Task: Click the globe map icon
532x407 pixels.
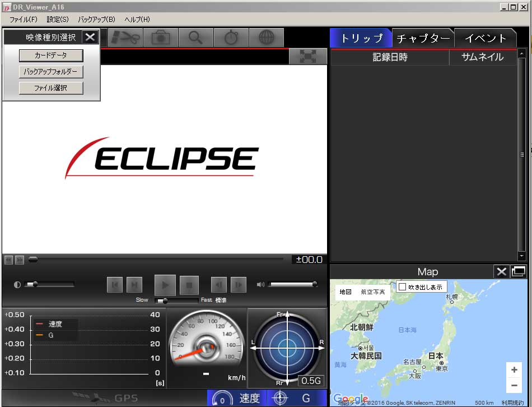Action: tap(267, 38)
